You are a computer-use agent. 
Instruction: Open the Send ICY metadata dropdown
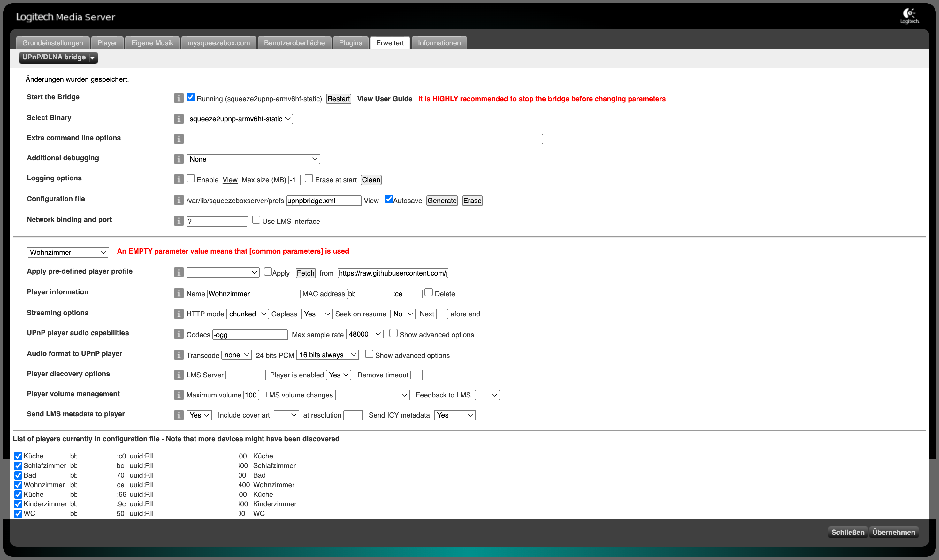[455, 415]
